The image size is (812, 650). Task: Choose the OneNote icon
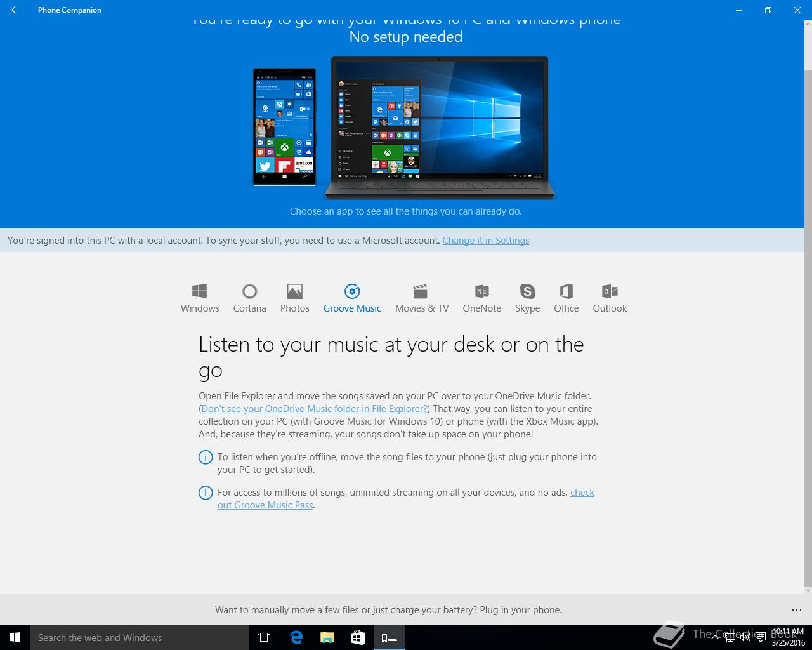pyautogui.click(x=482, y=291)
